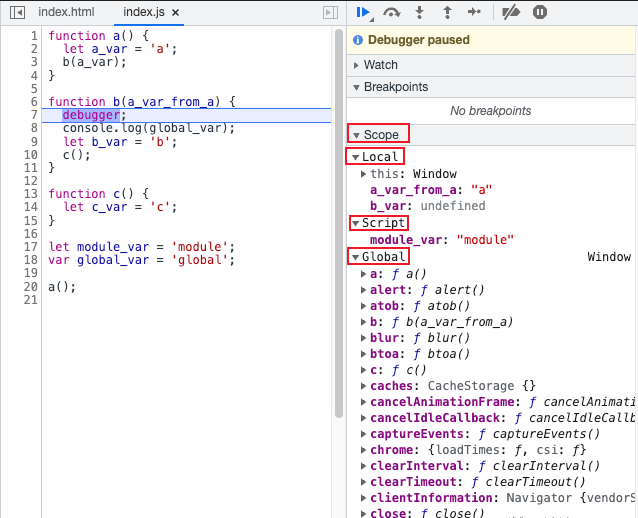The width and height of the screenshot is (638, 518).
Task: Hide the debugger sidebar pane
Action: (x=330, y=12)
